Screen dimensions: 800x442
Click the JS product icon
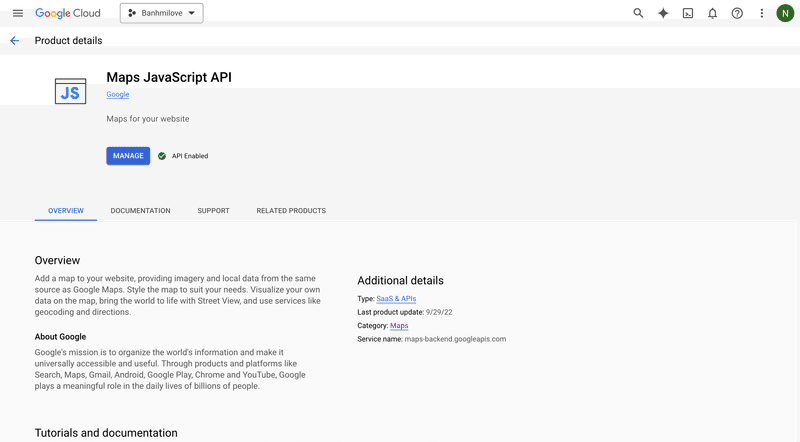pyautogui.click(x=70, y=91)
